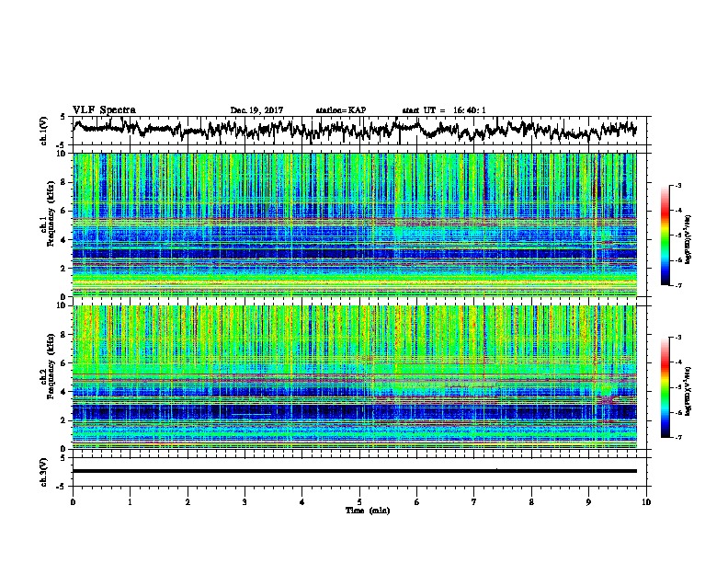This screenshot has width=728, height=563.
Task: Click time-axis tick label "3"
Action: (245, 502)
